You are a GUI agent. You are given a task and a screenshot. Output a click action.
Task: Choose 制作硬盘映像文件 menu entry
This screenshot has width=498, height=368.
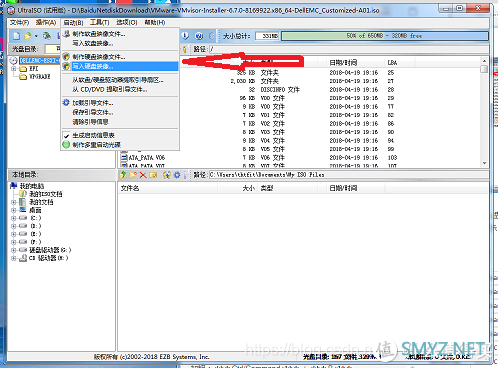(x=120, y=57)
